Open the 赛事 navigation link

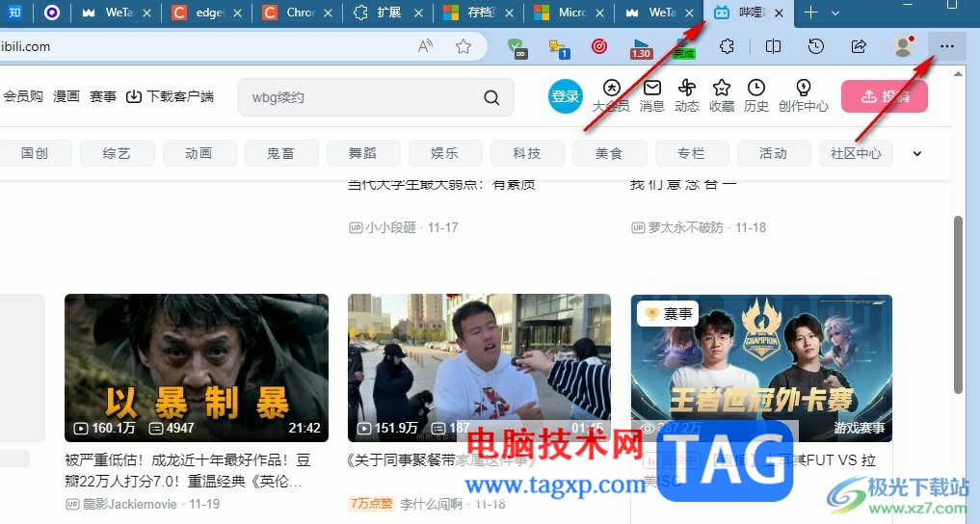pyautogui.click(x=103, y=96)
